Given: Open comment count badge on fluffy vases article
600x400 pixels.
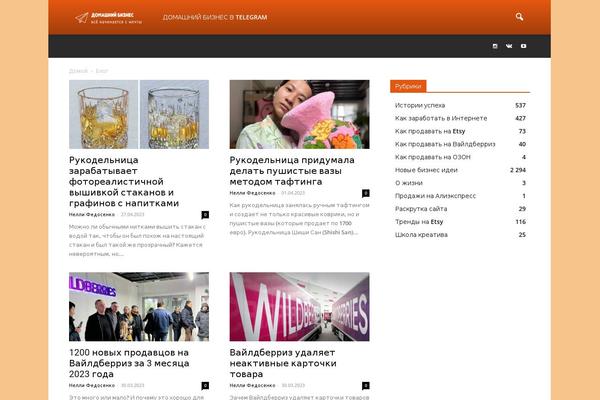Looking at the screenshot, I should (x=365, y=193).
